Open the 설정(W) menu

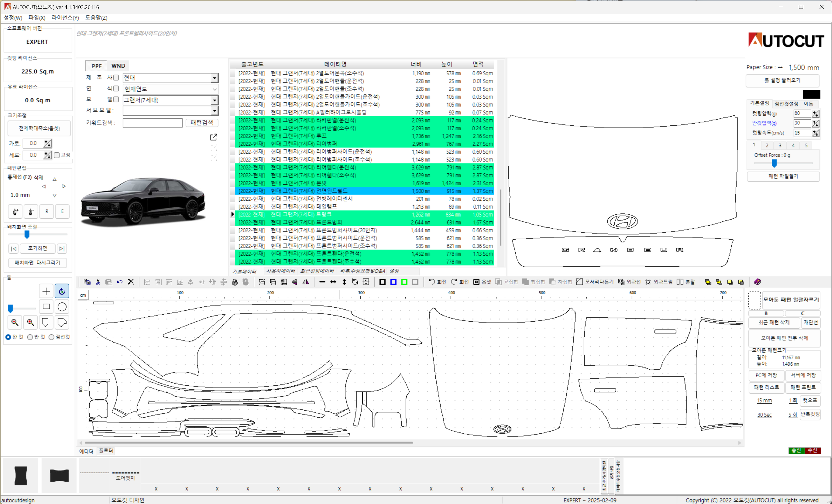point(13,17)
